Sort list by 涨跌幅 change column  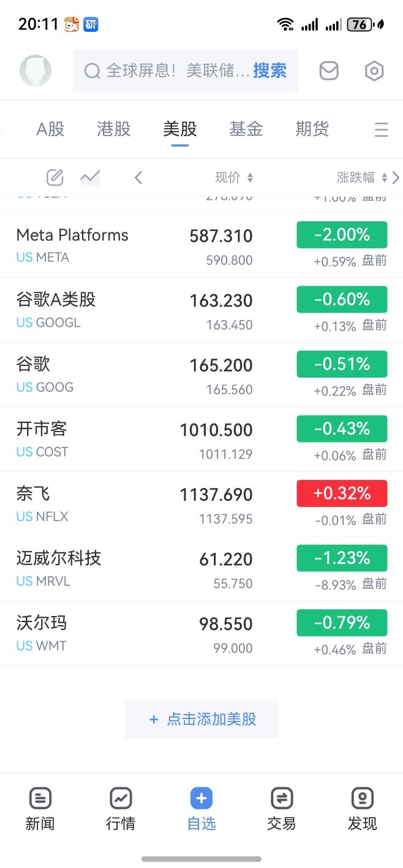click(x=362, y=178)
